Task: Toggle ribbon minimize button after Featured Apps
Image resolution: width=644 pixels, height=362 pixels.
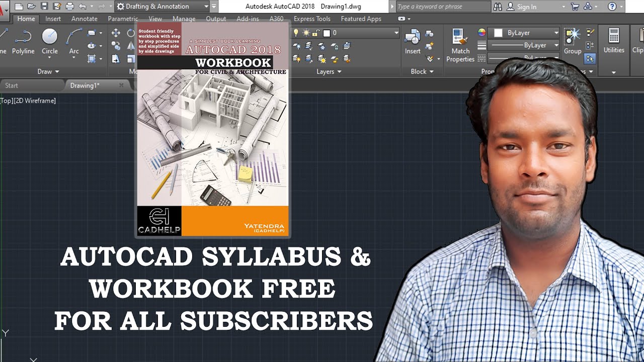Action: [x=401, y=19]
